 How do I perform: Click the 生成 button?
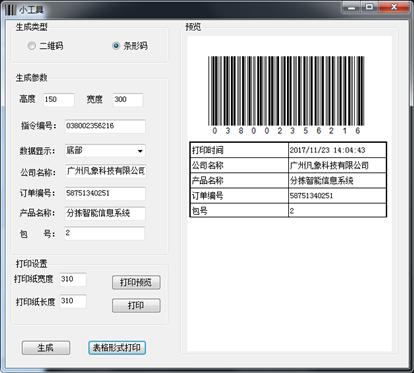(46, 348)
